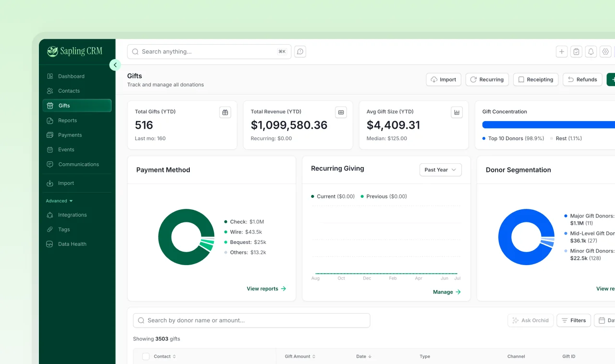Click the Donor Segmentation donut chart
Screen dimensions: 615x364
527,237
